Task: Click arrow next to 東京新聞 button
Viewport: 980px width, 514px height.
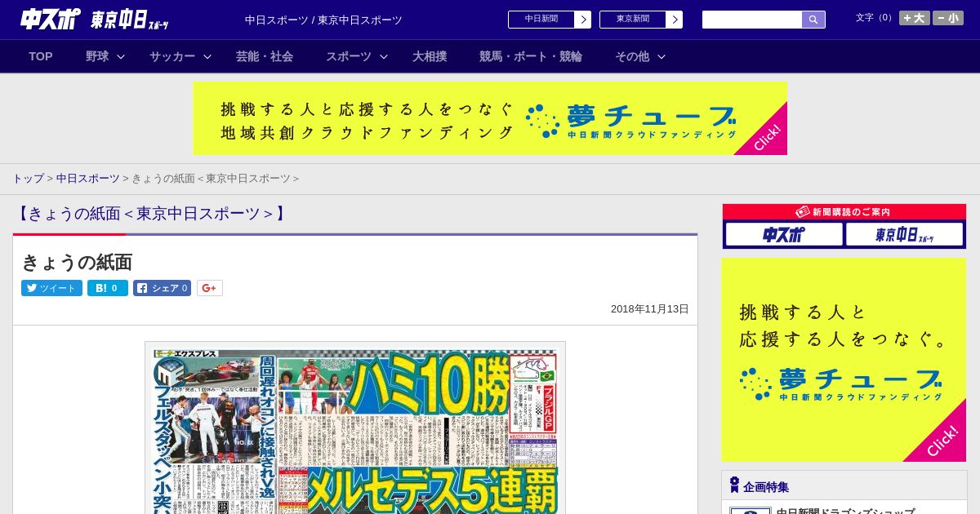Action: [675, 20]
